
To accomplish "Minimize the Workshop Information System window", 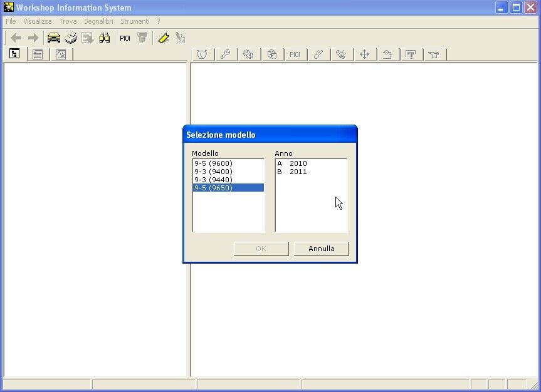I will [x=501, y=8].
